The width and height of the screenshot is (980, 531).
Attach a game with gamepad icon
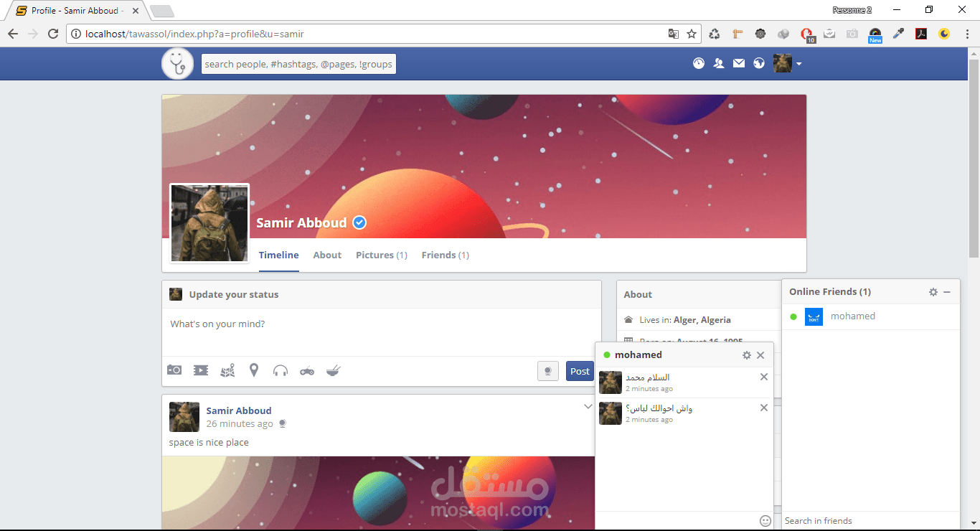(307, 371)
